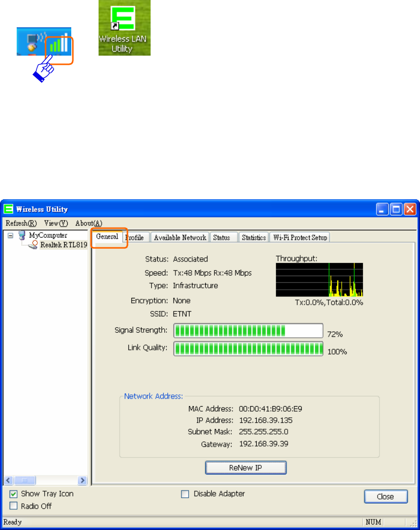Screen dimensions: 420x530
Task: Click the Ready status bar text
Action: point(13,522)
